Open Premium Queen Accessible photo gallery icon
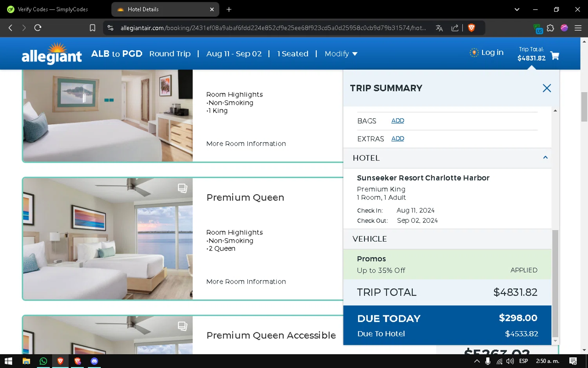The width and height of the screenshot is (588, 368). click(182, 326)
